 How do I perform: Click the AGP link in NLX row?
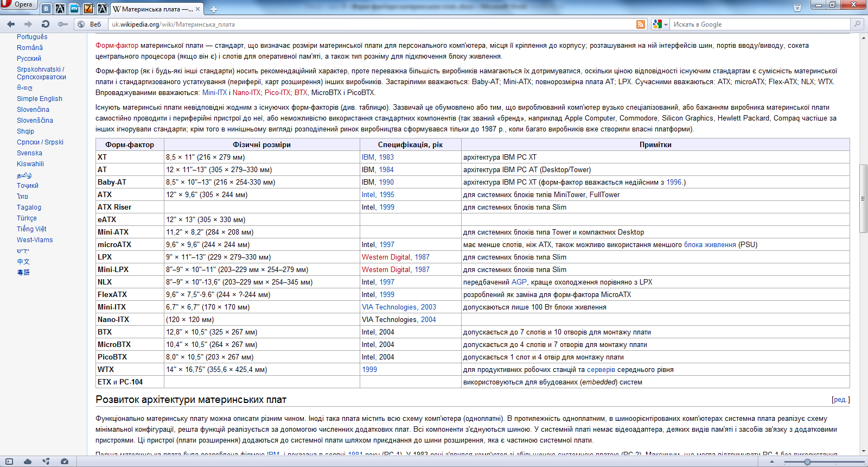(x=519, y=282)
